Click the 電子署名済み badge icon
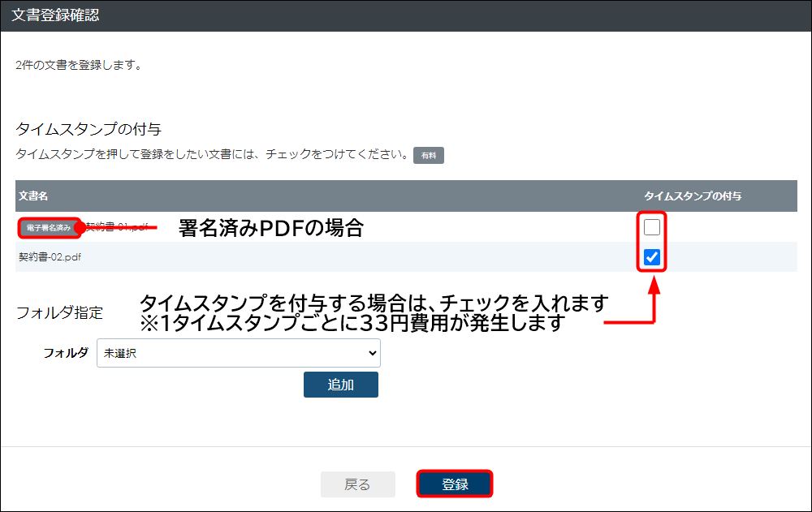The width and height of the screenshot is (812, 512). pyautogui.click(x=49, y=228)
